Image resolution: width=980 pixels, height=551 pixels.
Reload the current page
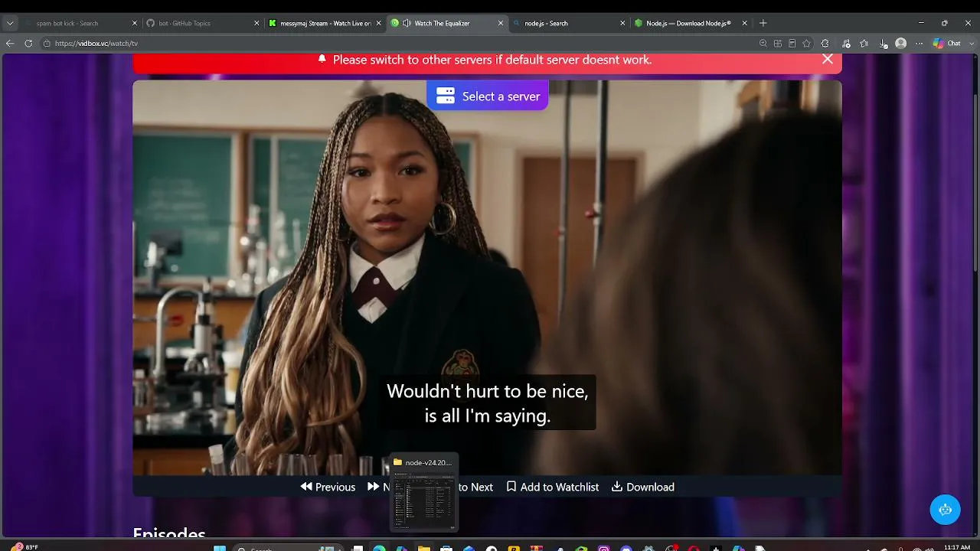(28, 44)
